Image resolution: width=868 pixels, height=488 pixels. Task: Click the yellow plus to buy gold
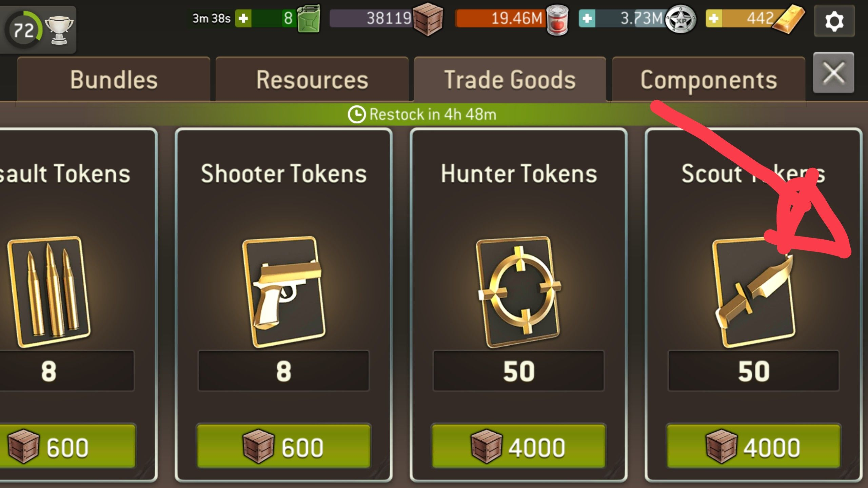(714, 18)
